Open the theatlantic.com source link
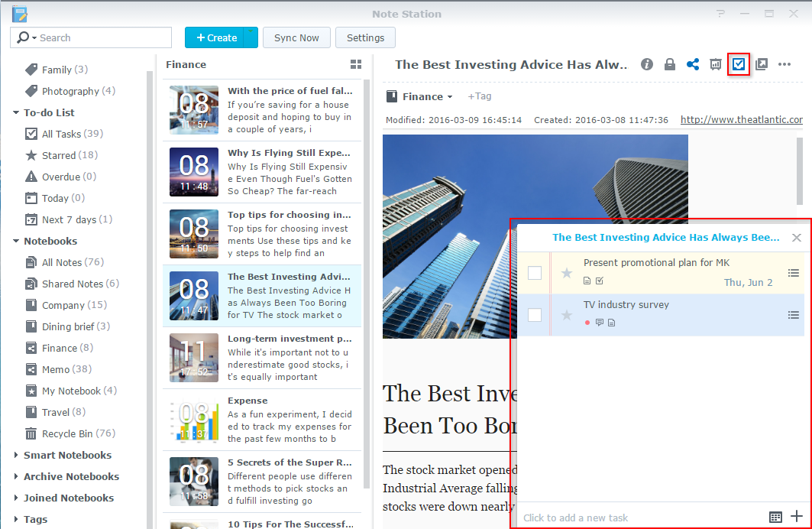 point(742,120)
